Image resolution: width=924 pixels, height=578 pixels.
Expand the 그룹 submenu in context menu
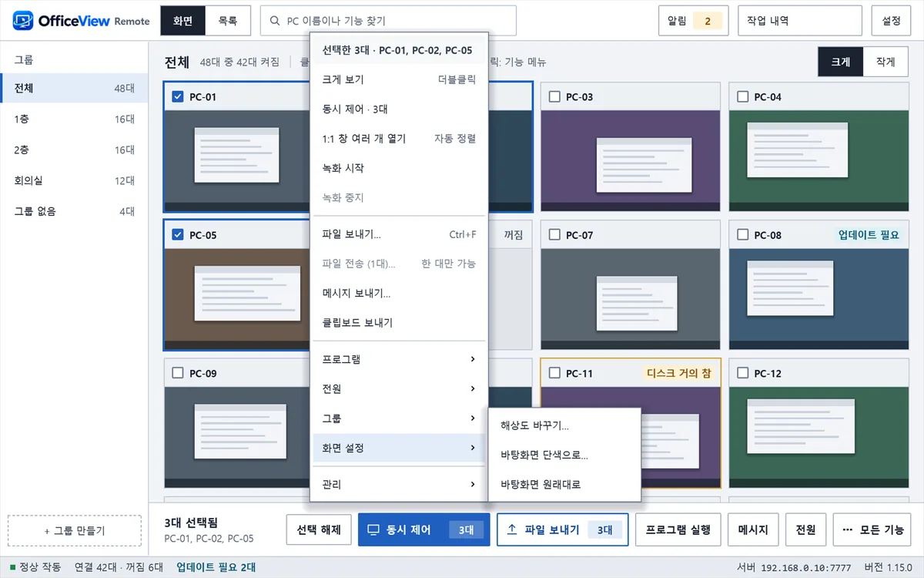coord(399,418)
